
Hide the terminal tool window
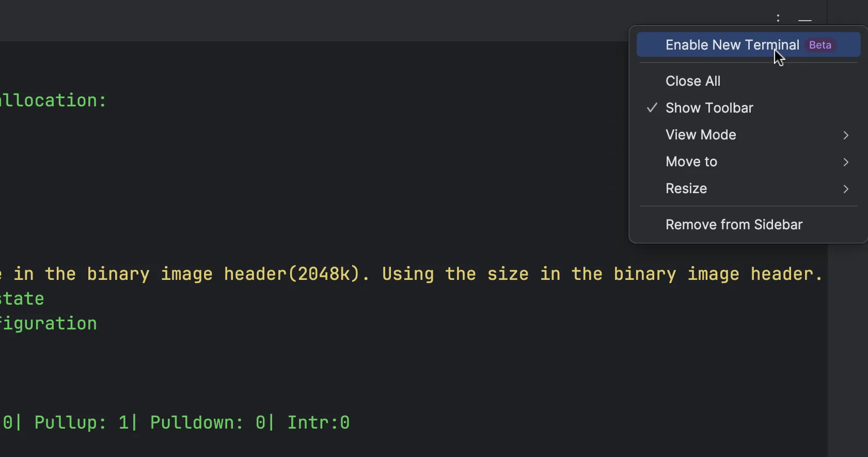(805, 20)
